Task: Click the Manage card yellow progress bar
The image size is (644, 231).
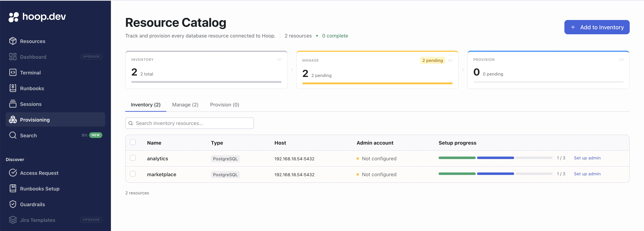Action: 377,83
